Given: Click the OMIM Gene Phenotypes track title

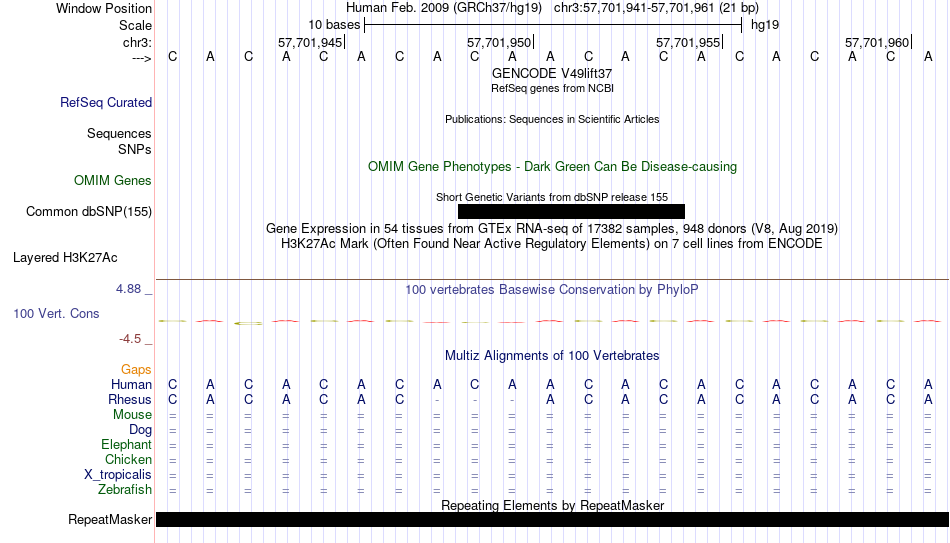Looking at the screenshot, I should pos(552,167).
